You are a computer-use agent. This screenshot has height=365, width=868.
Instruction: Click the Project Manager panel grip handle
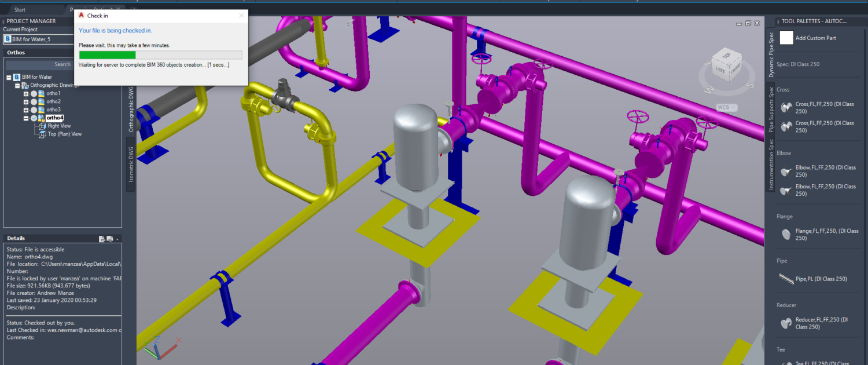coord(3,21)
